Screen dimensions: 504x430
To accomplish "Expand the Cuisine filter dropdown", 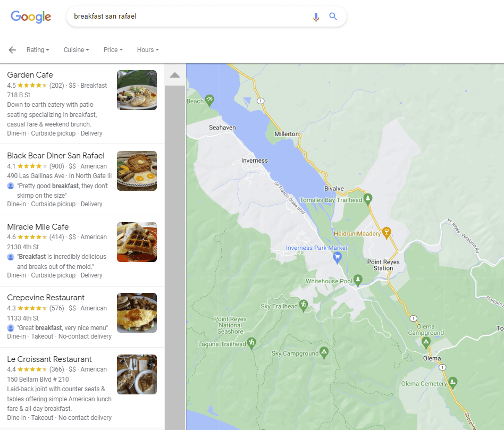I will pos(76,50).
